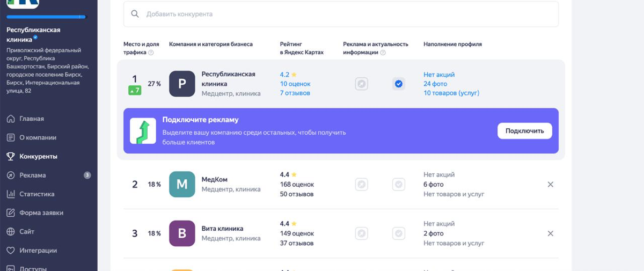
Task: Click the icon beside Реклама in the sidebar
Action: click(x=10, y=175)
